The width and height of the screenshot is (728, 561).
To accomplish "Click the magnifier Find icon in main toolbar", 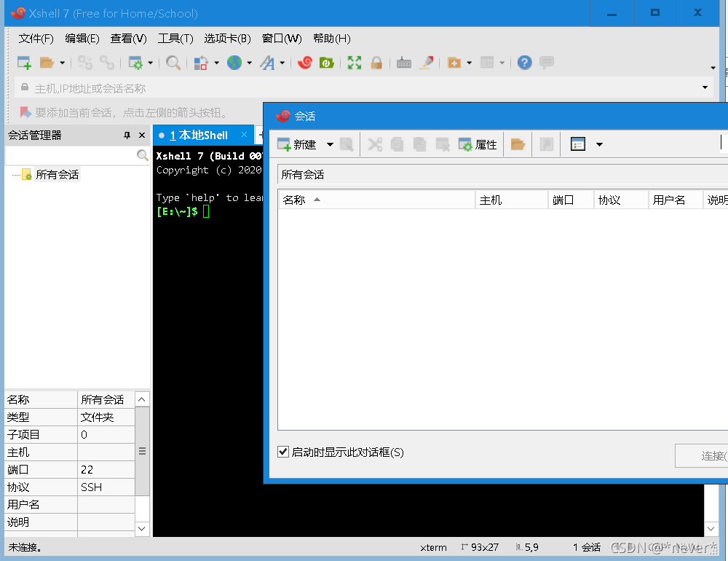I will click(x=173, y=63).
